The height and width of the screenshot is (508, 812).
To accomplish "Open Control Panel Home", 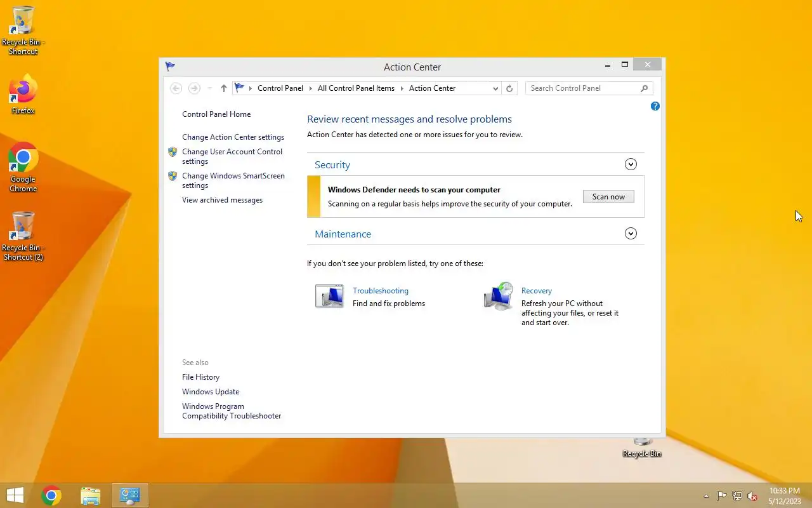I will 216,114.
